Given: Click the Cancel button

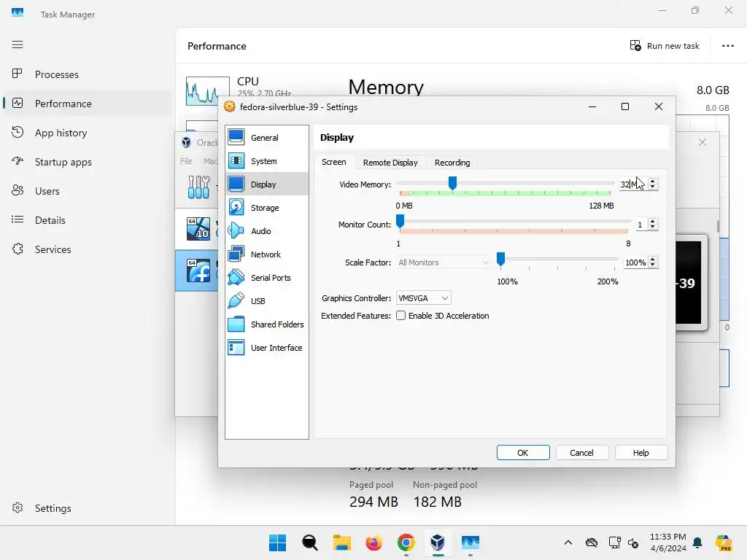Looking at the screenshot, I should point(581,452).
